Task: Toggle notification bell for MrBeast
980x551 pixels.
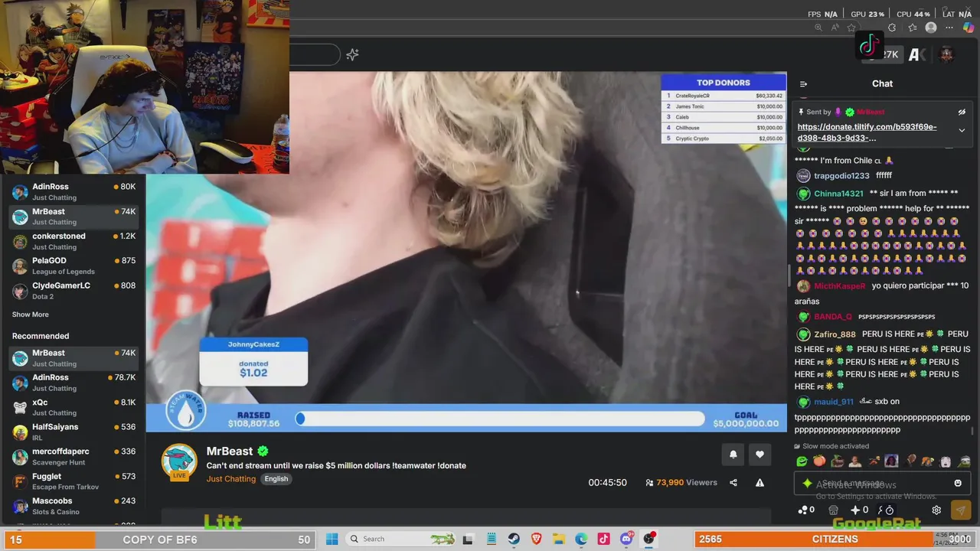Action: coord(733,455)
